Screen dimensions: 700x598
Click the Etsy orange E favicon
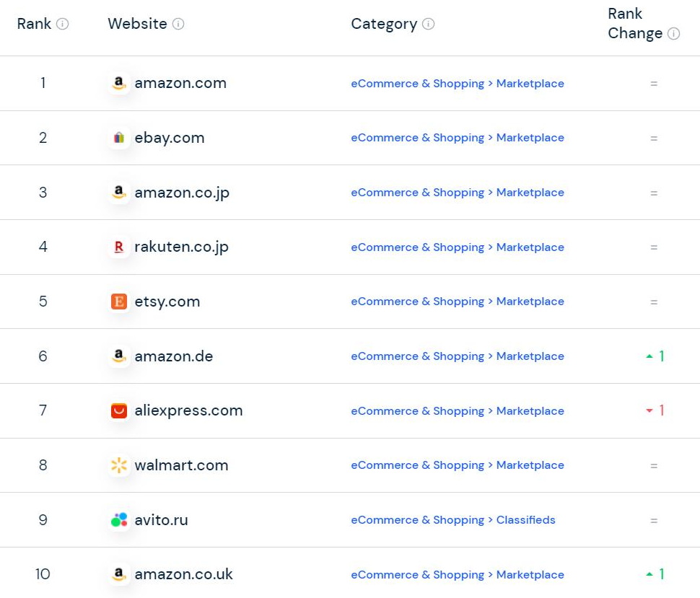tap(119, 302)
